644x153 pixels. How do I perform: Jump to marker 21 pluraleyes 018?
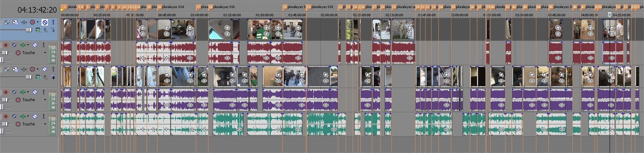point(309,7)
